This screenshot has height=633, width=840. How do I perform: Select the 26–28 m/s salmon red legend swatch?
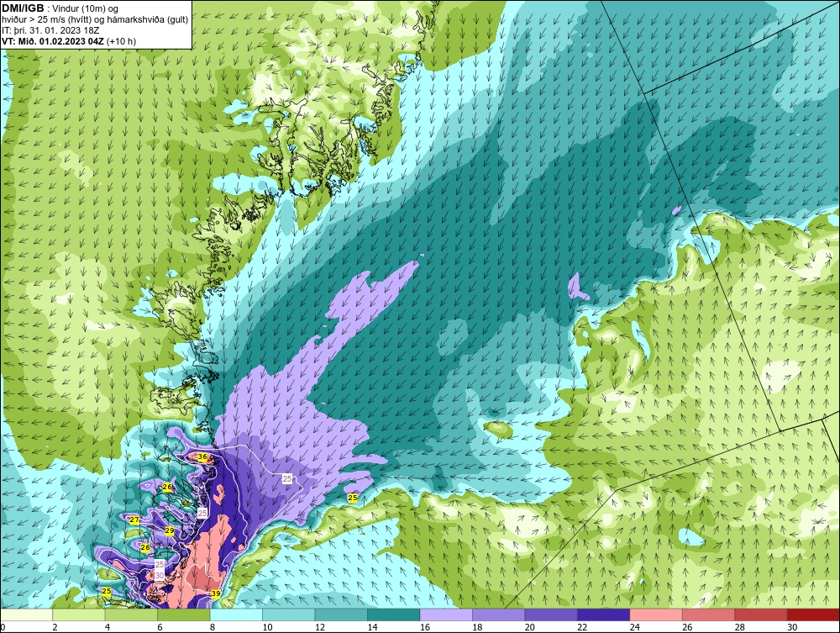[709, 615]
